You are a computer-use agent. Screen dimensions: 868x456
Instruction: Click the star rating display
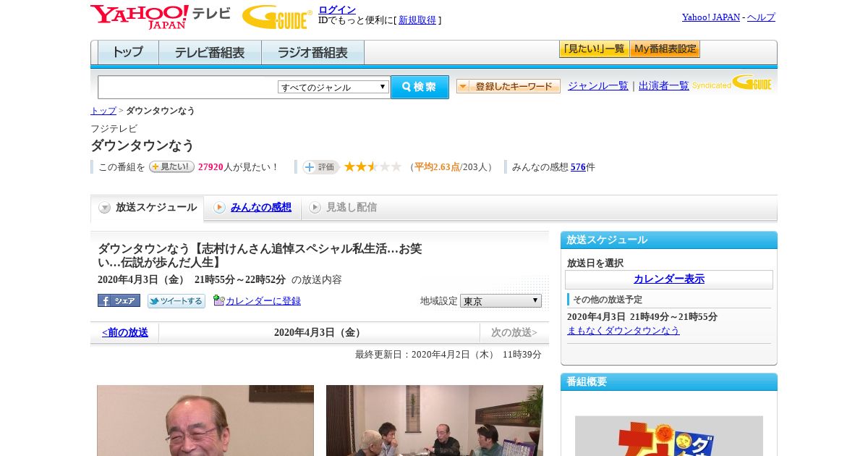pos(373,167)
